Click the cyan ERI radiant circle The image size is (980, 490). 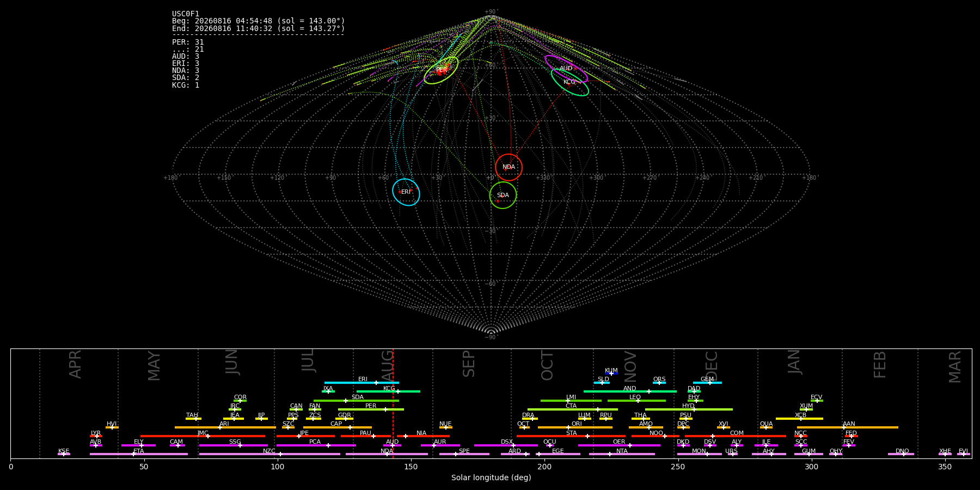click(x=406, y=192)
